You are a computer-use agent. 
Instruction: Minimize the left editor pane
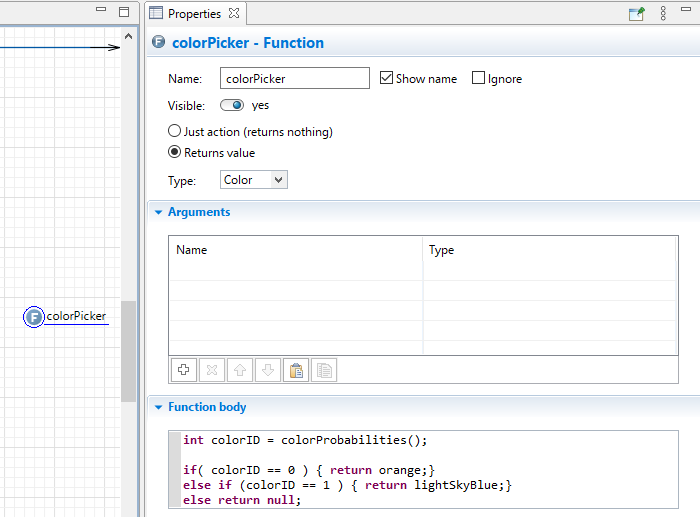(101, 9)
